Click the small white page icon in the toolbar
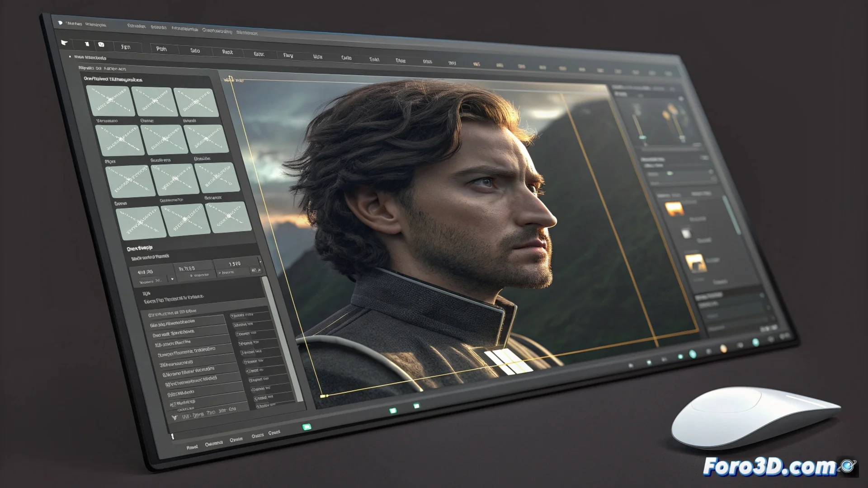The width and height of the screenshot is (868, 488). tap(87, 44)
